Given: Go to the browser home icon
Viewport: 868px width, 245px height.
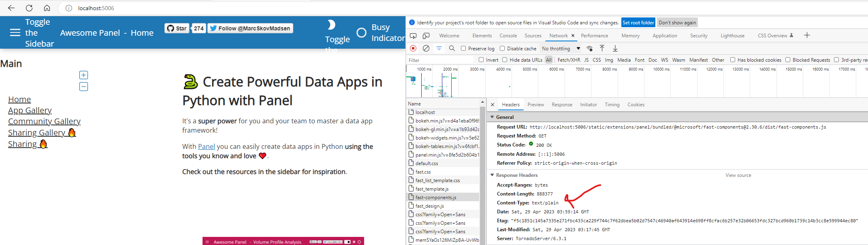Looking at the screenshot, I should coord(47,8).
